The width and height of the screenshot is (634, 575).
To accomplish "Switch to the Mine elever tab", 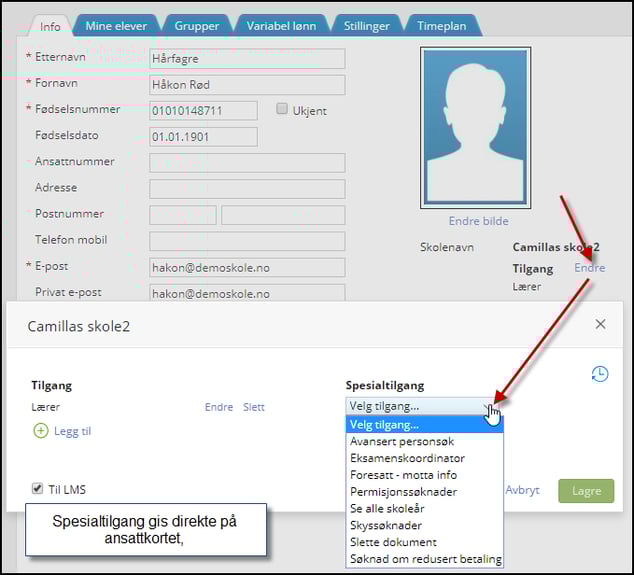I will tap(116, 26).
